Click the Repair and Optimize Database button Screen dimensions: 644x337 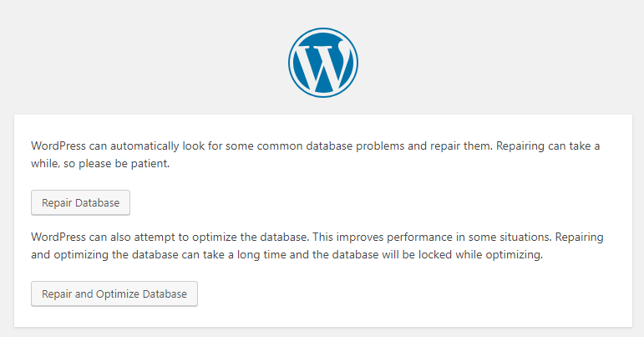[x=114, y=294]
